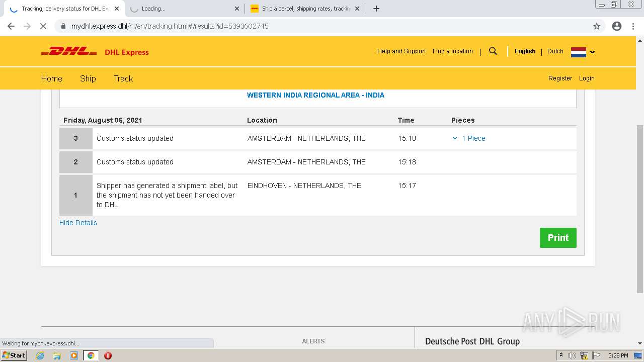Close the Ship a parcel tab

coord(357,9)
